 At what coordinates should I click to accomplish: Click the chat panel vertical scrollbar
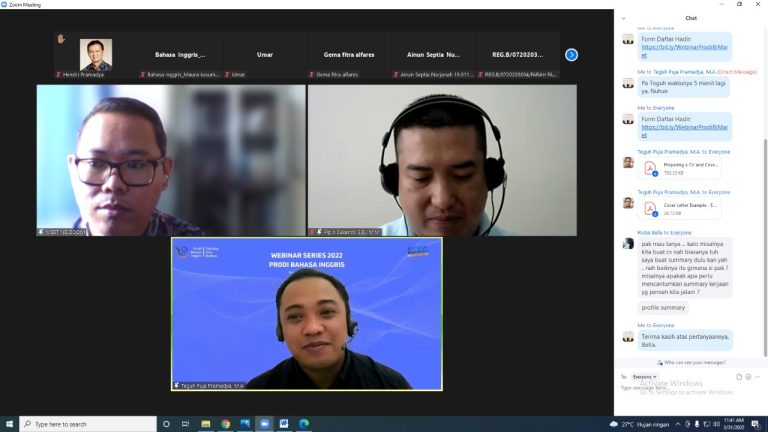[x=765, y=247]
